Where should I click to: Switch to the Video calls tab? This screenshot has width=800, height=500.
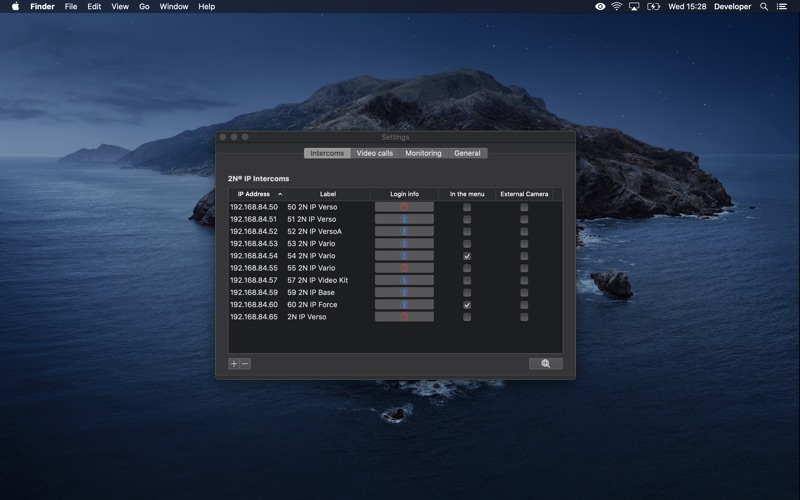coord(374,153)
